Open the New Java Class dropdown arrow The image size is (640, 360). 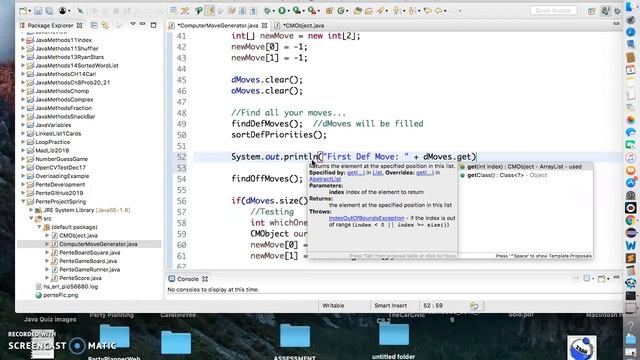click(347, 11)
